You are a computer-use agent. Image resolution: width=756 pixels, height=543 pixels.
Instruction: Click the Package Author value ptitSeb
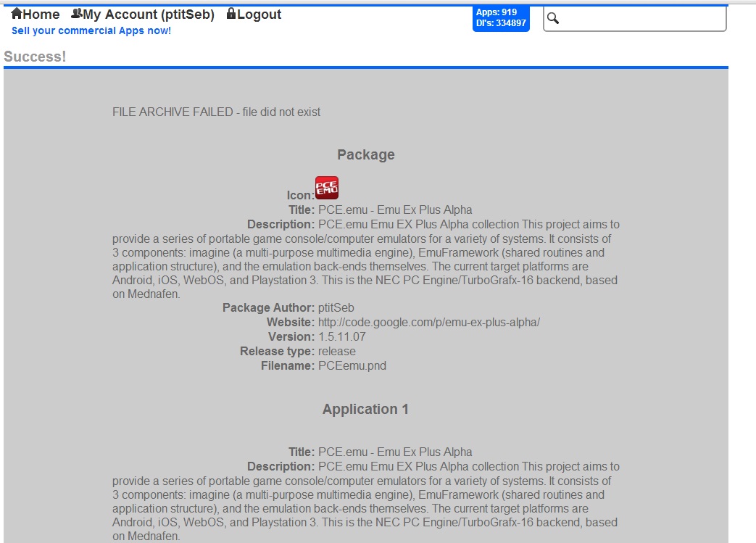[x=336, y=307]
